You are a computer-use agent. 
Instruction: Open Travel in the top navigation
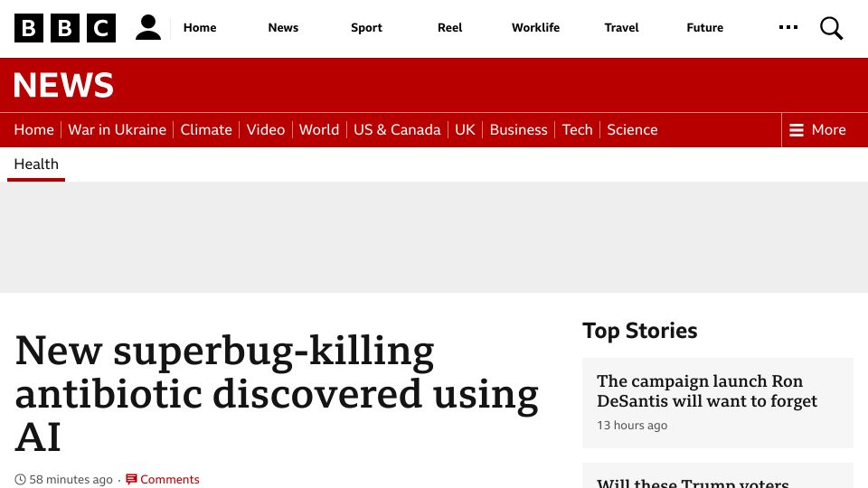[x=621, y=28]
